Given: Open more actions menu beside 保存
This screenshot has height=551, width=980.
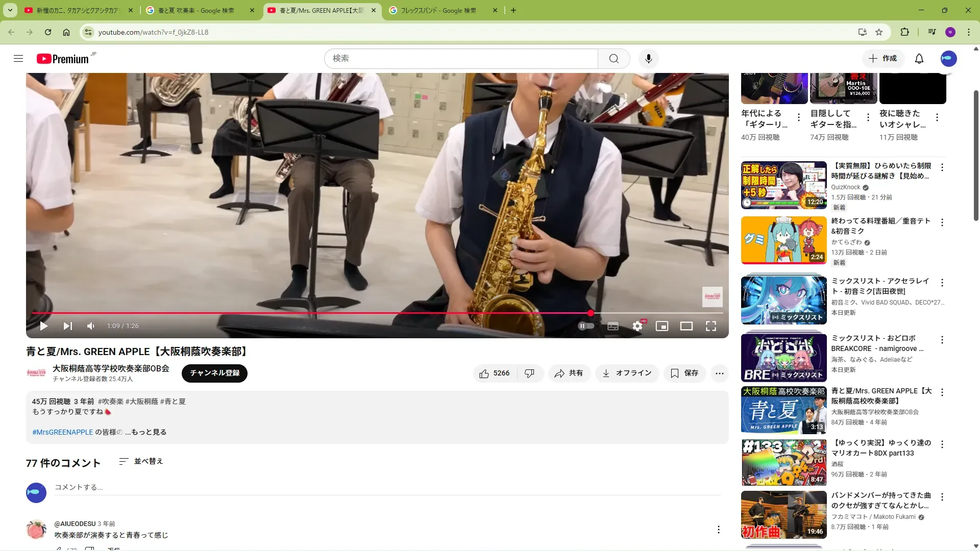Looking at the screenshot, I should [719, 373].
